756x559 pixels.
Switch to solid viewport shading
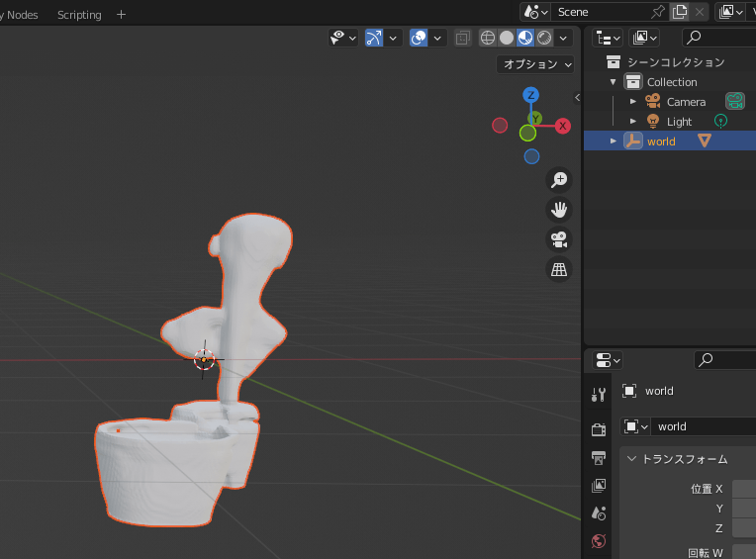[507, 38]
